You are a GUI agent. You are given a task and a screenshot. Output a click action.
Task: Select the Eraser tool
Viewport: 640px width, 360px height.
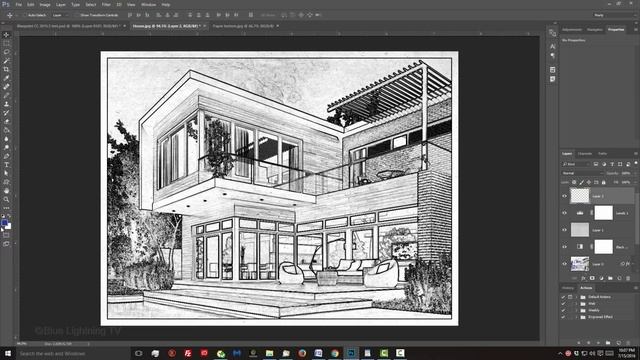click(6, 121)
